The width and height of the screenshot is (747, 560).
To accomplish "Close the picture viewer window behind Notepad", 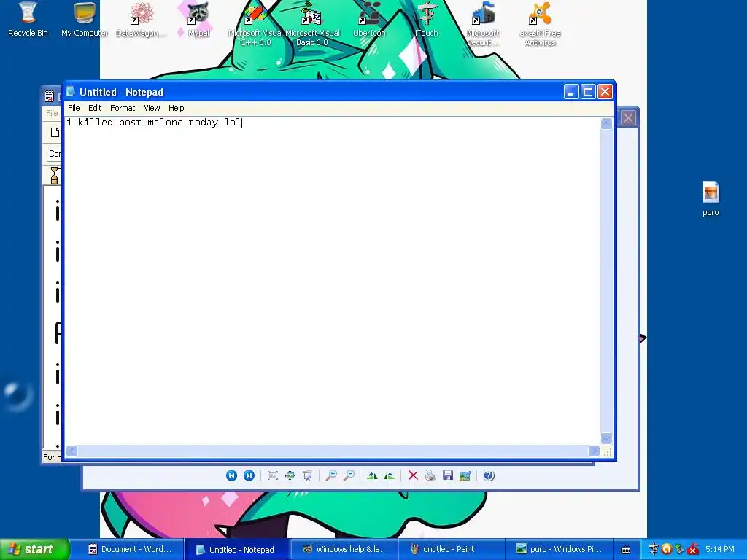I will coord(628,117).
